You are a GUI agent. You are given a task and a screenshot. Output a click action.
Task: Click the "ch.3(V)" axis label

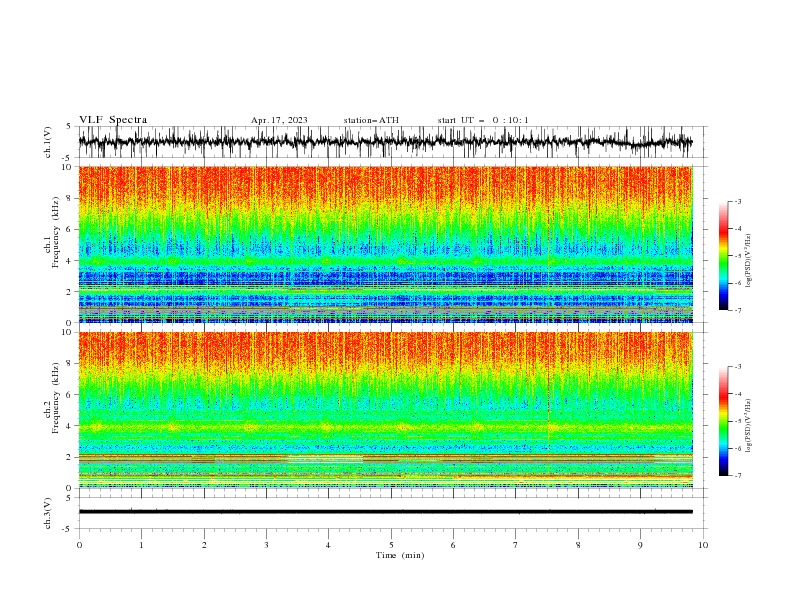pos(48,513)
